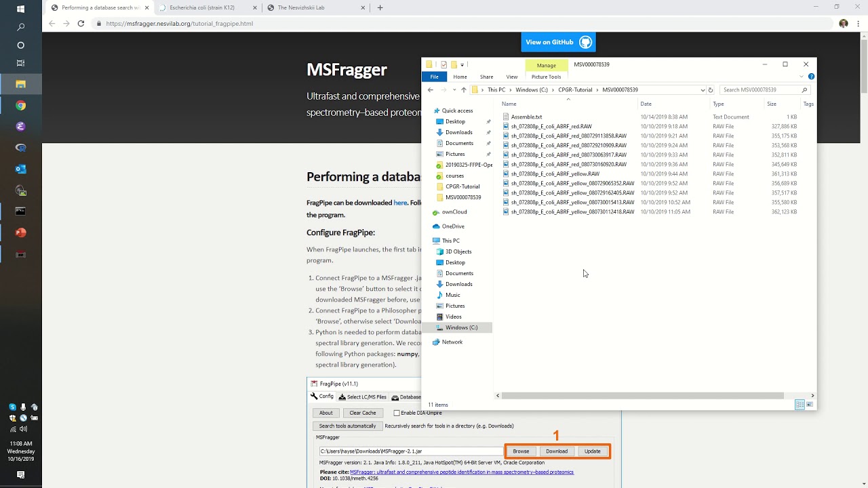The height and width of the screenshot is (488, 868).
Task: Click the About button in the FragPipe screenshot
Action: (326, 413)
